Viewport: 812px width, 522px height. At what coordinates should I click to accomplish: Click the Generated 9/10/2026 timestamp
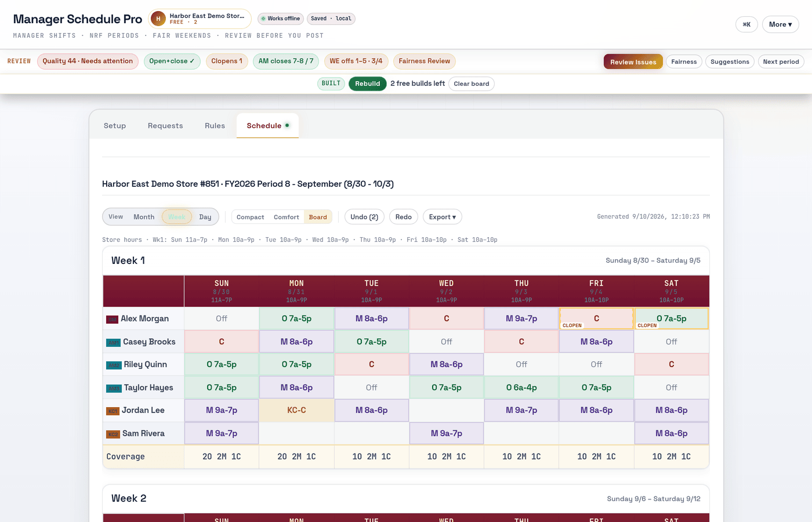tap(653, 217)
